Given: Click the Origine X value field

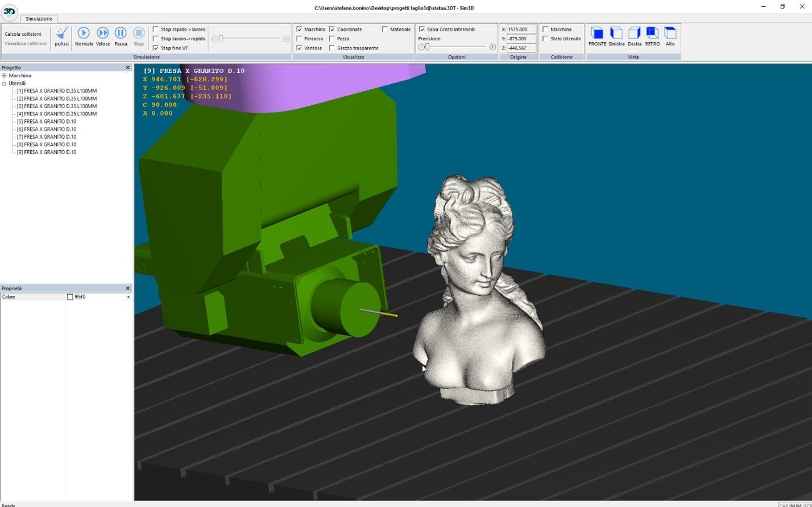Looking at the screenshot, I should 521,30.
